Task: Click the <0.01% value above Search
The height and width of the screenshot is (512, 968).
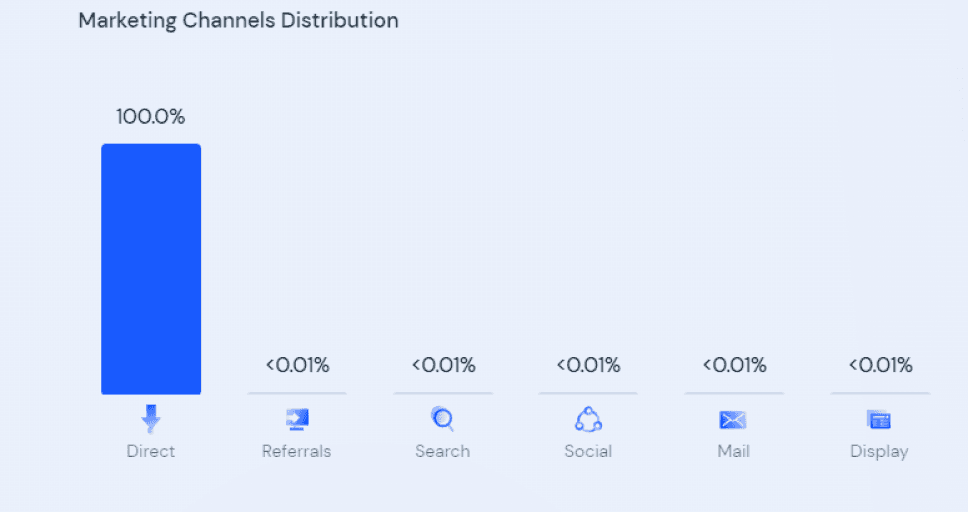Action: 443,365
